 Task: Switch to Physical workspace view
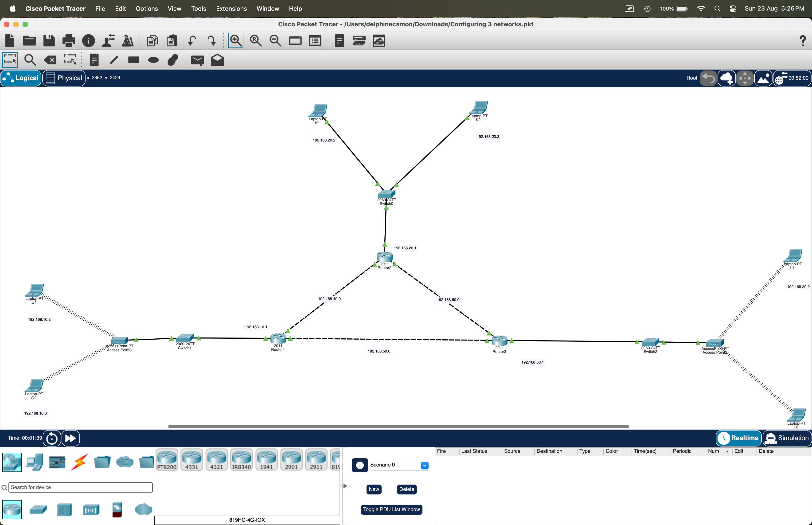(64, 78)
